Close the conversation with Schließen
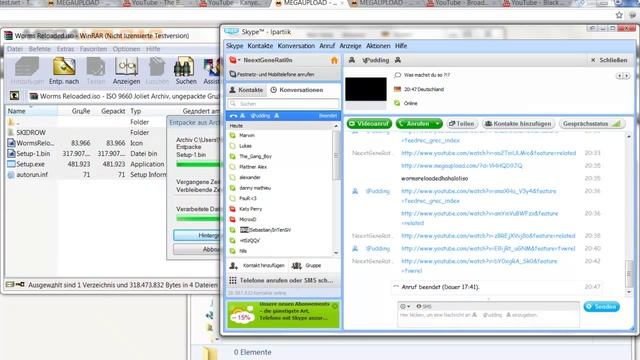The image size is (640, 360). pyautogui.click(x=609, y=60)
